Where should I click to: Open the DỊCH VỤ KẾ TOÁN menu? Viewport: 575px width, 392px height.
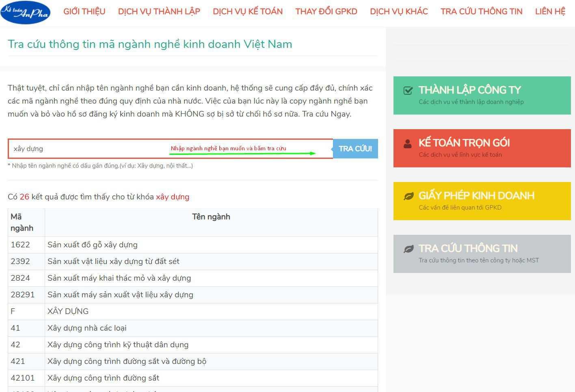point(247,11)
